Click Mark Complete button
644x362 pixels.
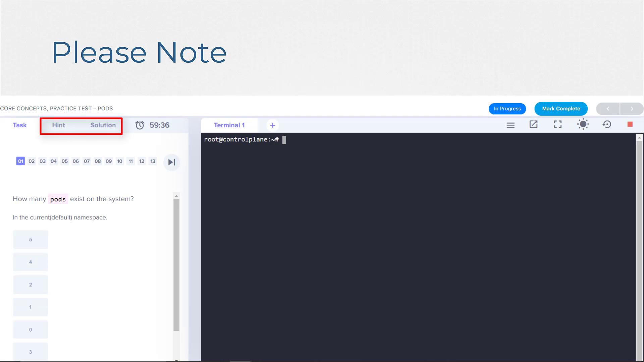[x=561, y=108]
